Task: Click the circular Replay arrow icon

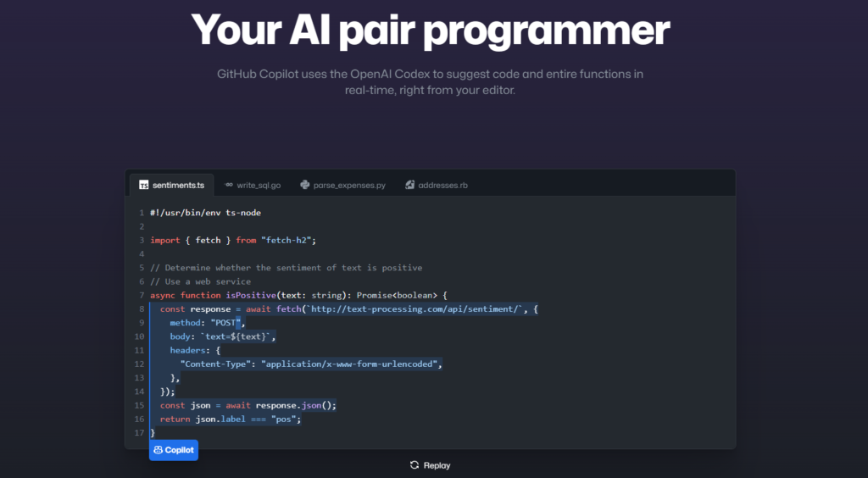Action: (x=414, y=465)
